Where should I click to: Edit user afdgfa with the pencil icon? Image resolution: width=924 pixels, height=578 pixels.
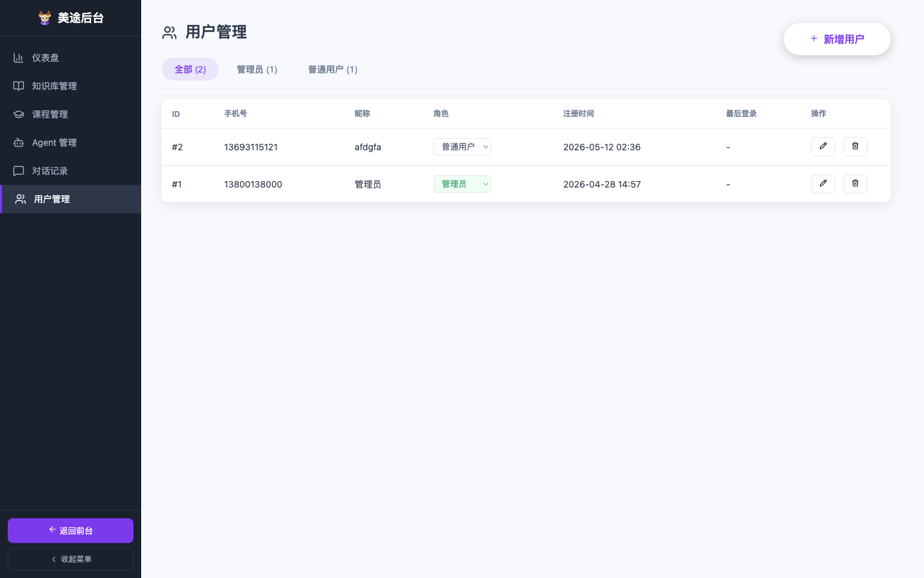(823, 146)
